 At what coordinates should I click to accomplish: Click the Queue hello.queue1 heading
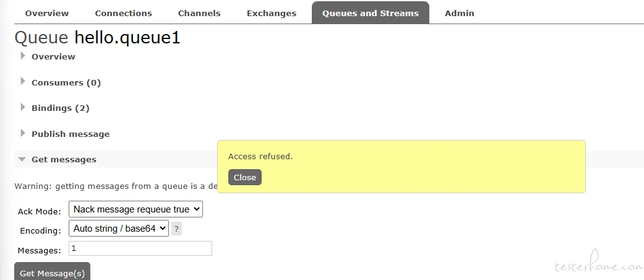click(x=97, y=38)
